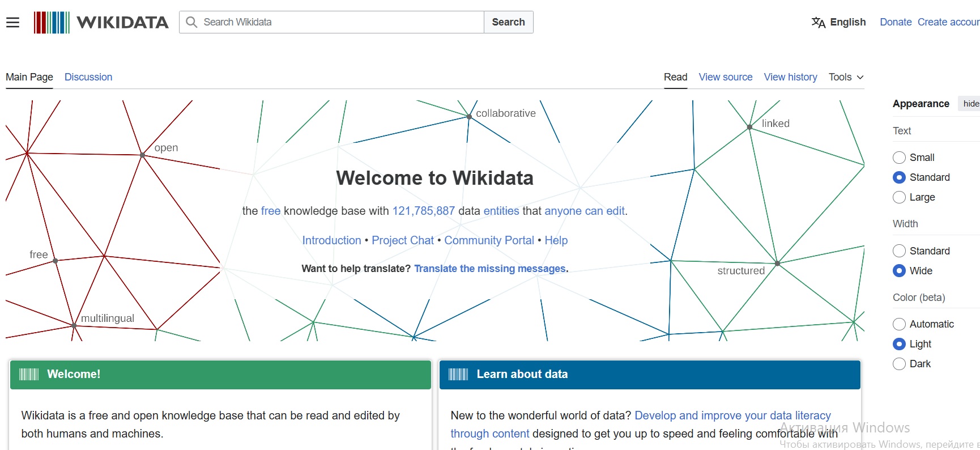Select the Read tab

click(675, 77)
